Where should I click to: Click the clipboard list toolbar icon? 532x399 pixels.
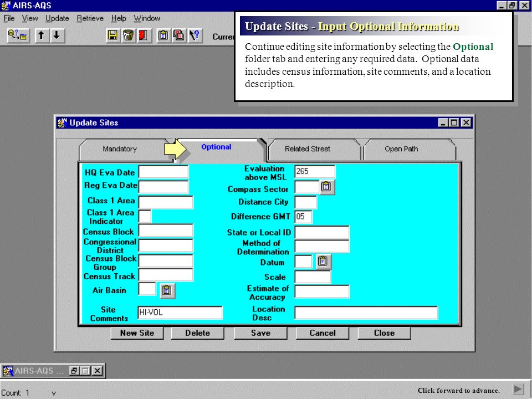(163, 35)
